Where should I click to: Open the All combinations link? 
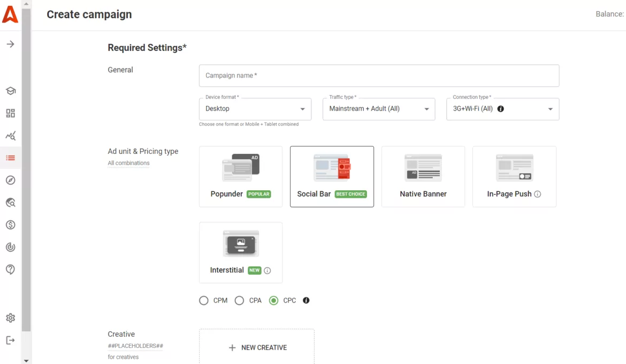128,163
